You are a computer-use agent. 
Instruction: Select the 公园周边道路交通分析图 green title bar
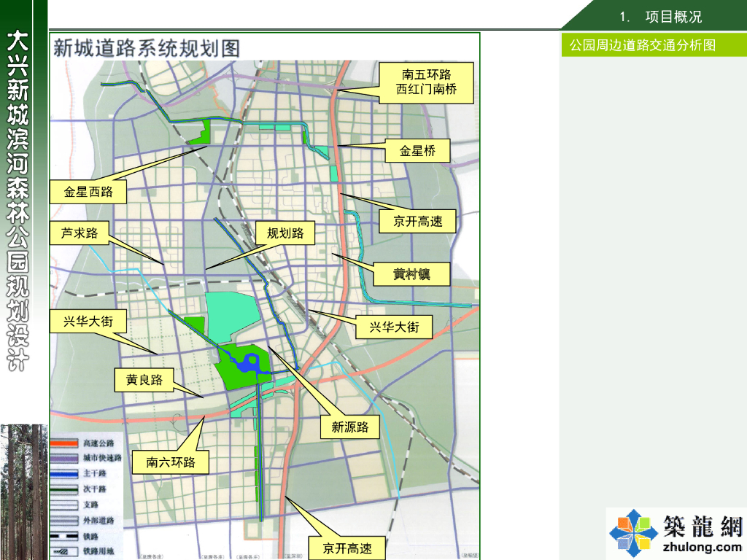pos(654,44)
